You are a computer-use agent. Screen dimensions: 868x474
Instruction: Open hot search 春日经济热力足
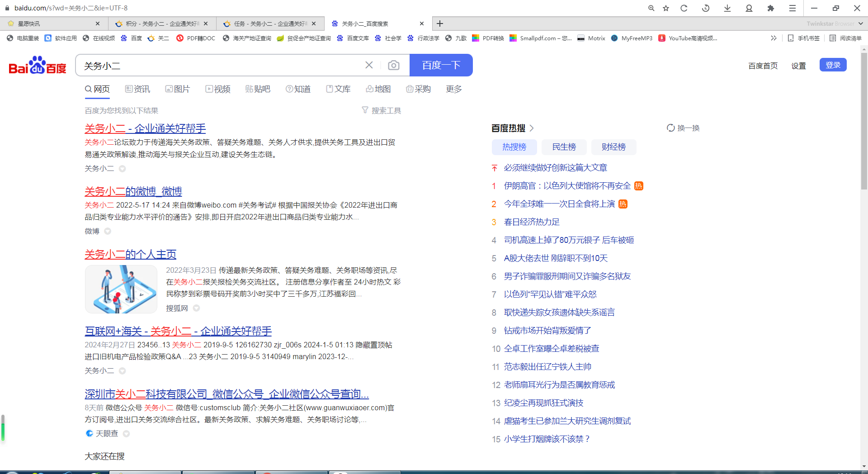532,222
